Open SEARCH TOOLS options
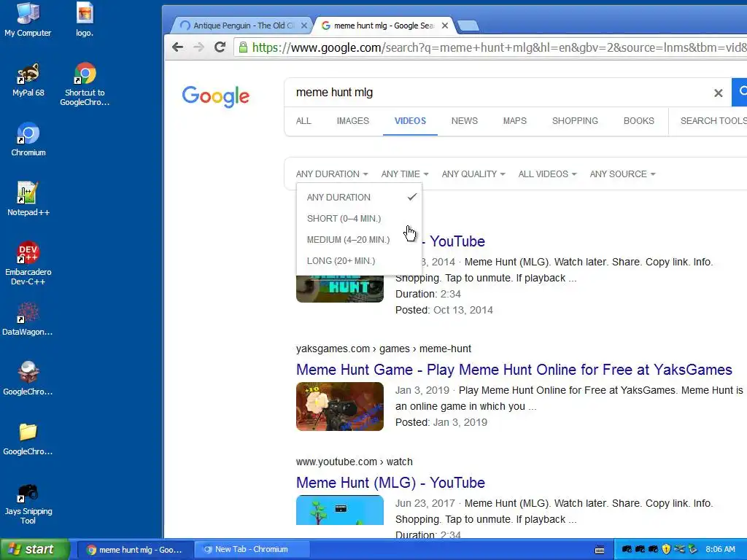The width and height of the screenshot is (747, 560). coord(713,121)
